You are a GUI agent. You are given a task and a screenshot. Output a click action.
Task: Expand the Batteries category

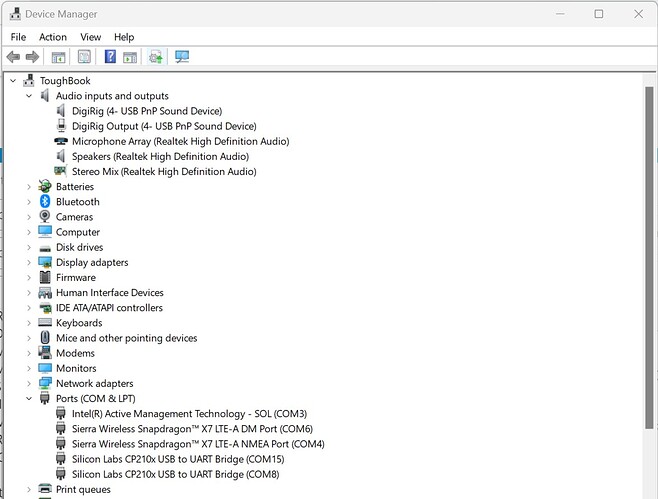point(29,187)
